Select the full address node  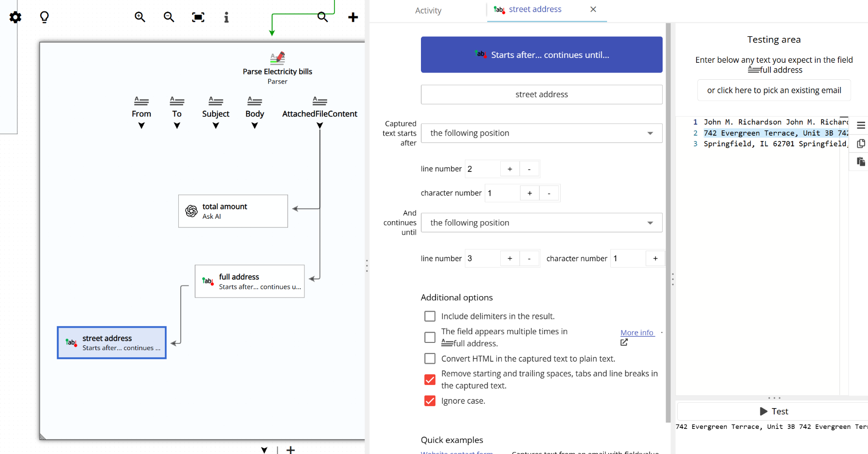click(x=249, y=281)
